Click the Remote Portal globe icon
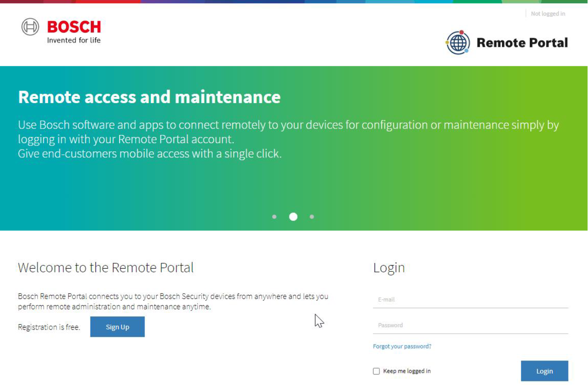Viewport: 588px width, 385px height. tap(458, 43)
